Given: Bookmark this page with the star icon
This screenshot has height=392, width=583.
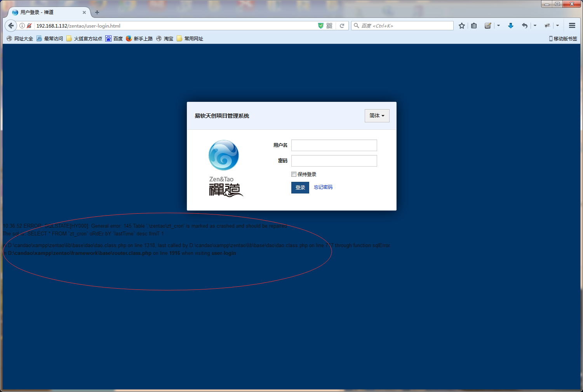Looking at the screenshot, I should [x=462, y=26].
